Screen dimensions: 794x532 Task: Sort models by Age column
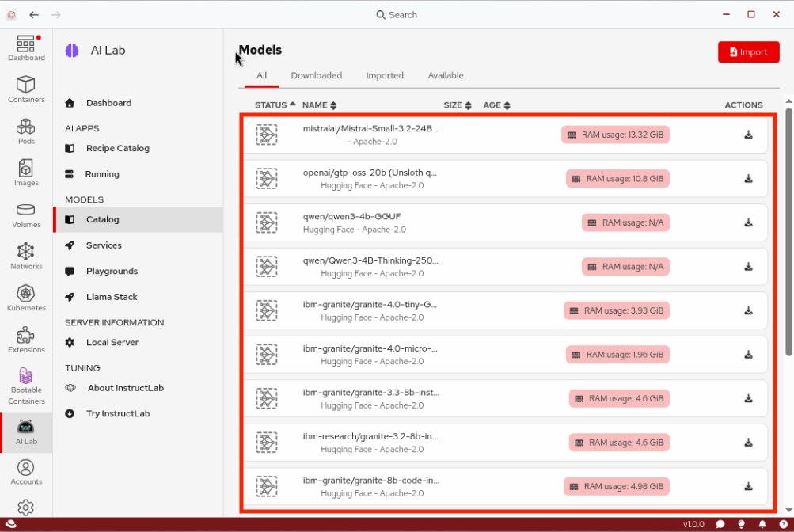tap(496, 105)
